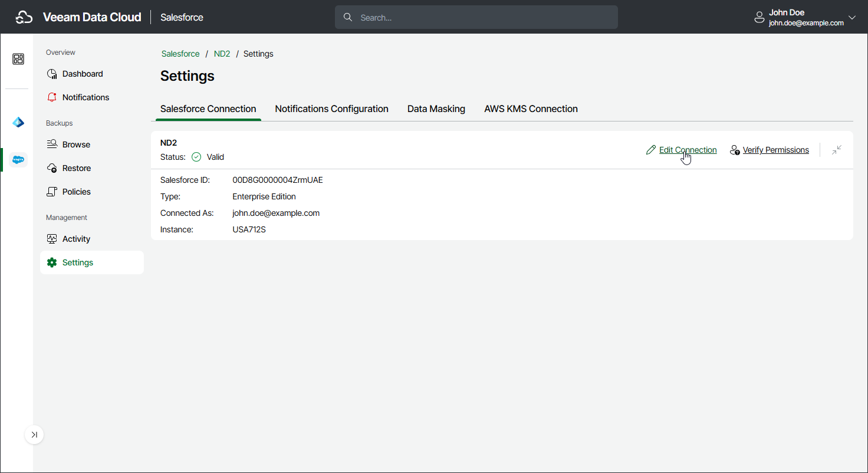
Task: Go to Browse backups
Action: pyautogui.click(x=92, y=144)
